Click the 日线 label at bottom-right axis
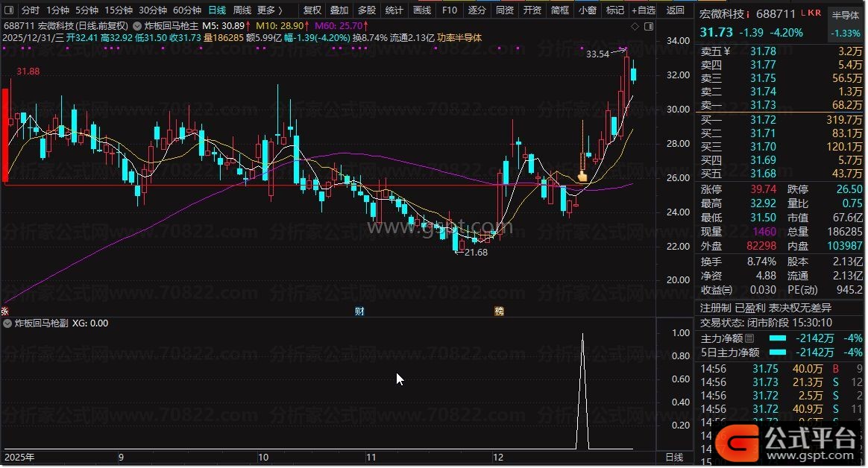The image size is (868, 468). click(x=673, y=457)
